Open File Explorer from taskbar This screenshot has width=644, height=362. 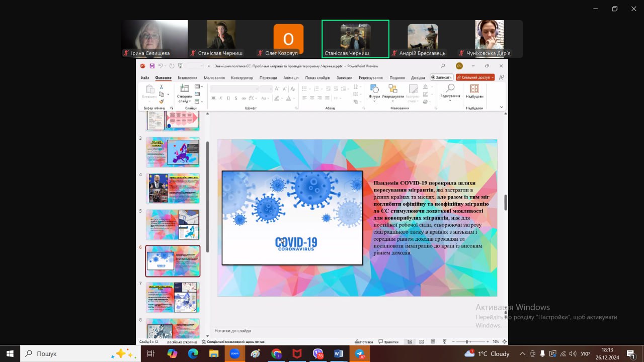(214, 354)
